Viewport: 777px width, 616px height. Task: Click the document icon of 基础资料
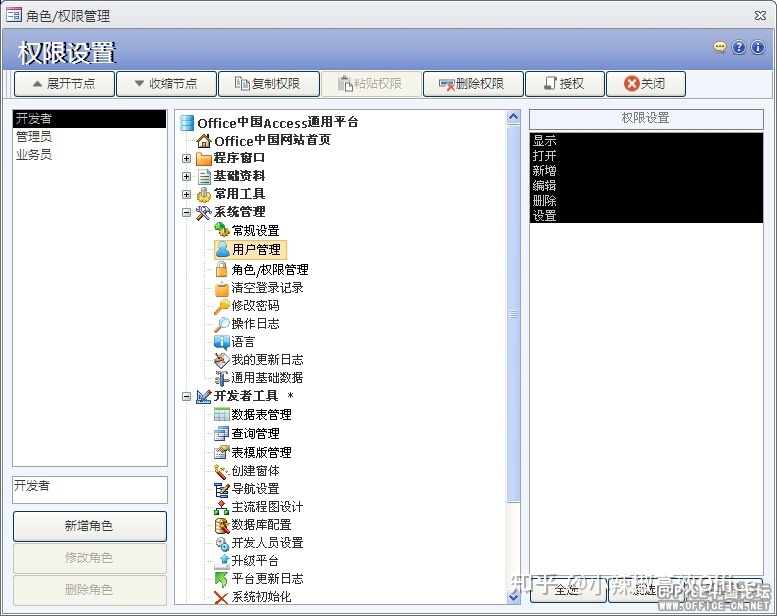(204, 176)
